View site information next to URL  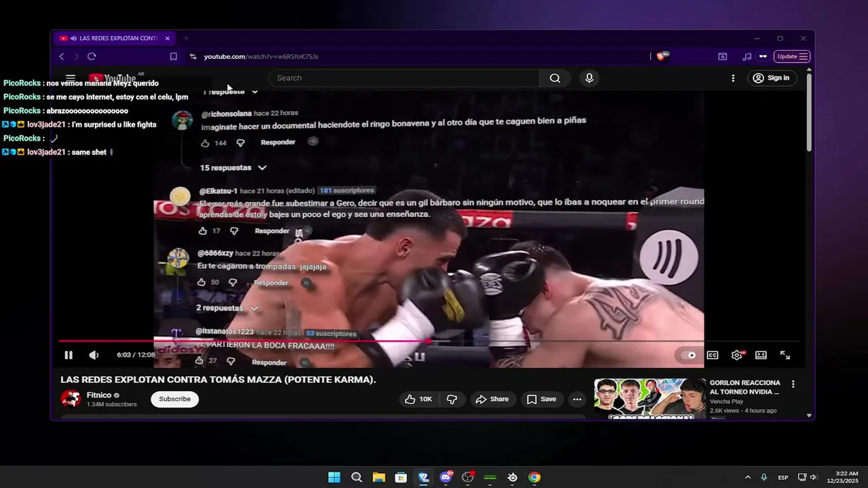(193, 56)
